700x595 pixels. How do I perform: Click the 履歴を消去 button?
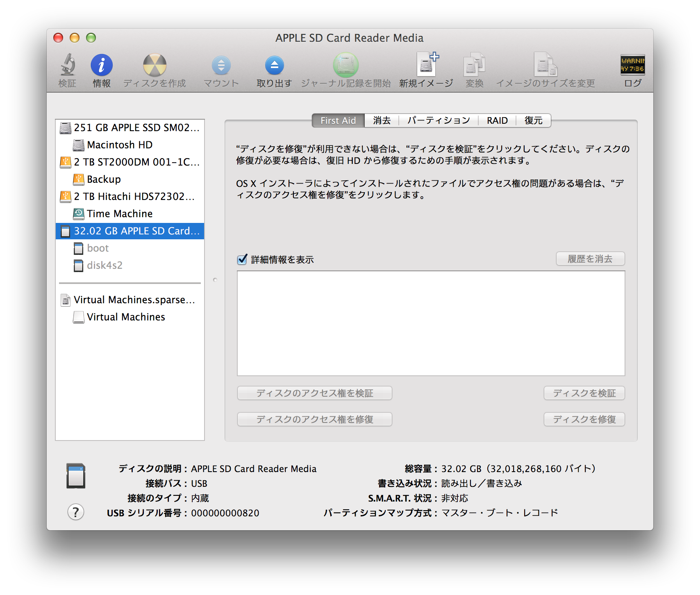(x=590, y=259)
